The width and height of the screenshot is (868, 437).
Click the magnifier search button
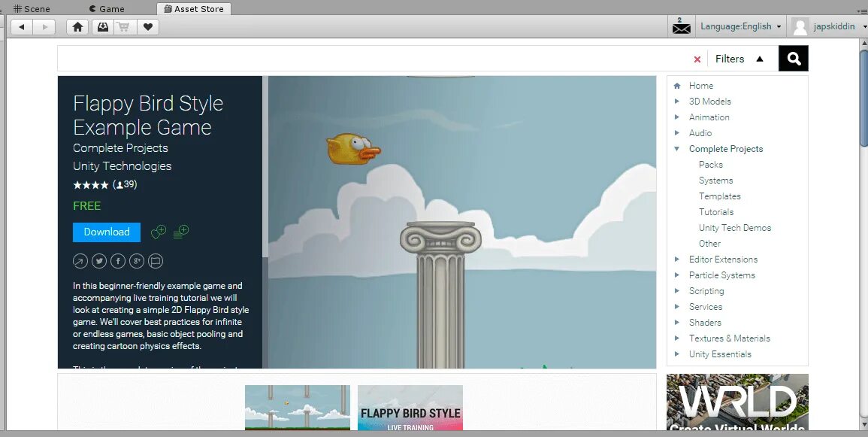[x=794, y=58]
